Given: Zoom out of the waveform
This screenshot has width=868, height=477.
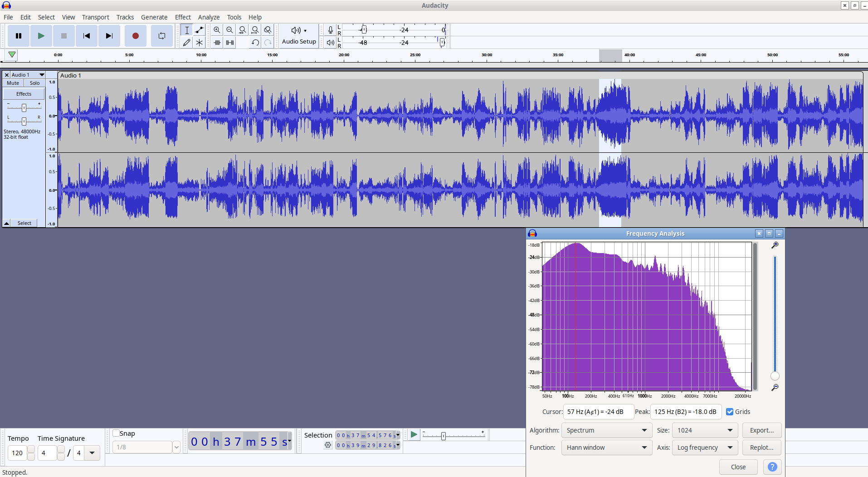Looking at the screenshot, I should 230,30.
